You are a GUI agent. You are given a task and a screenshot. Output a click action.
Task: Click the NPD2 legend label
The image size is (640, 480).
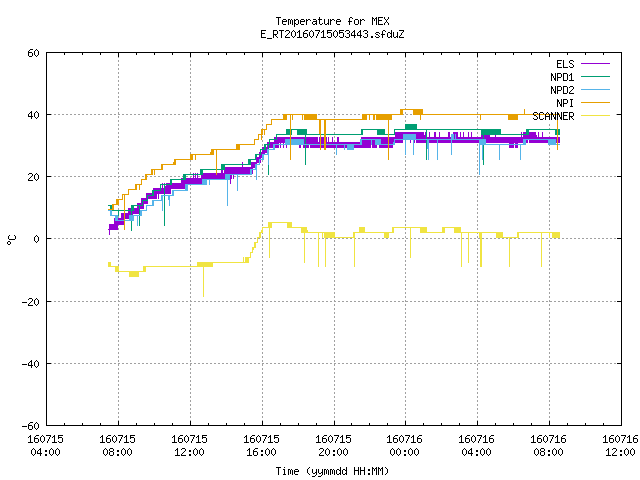(x=562, y=90)
